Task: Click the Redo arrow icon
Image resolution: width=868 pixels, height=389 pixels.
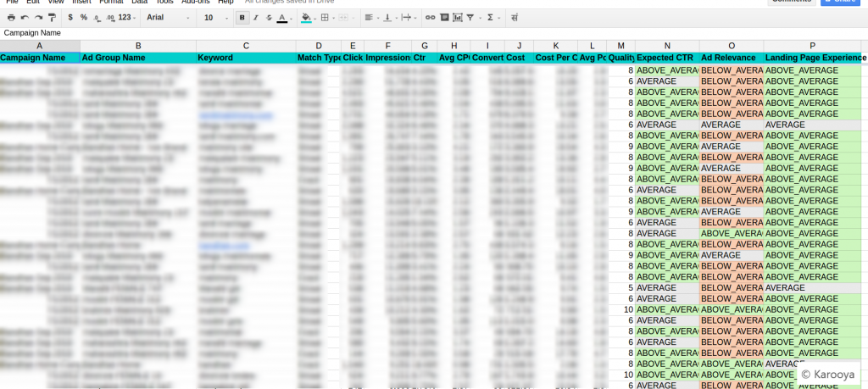Action: tap(38, 18)
